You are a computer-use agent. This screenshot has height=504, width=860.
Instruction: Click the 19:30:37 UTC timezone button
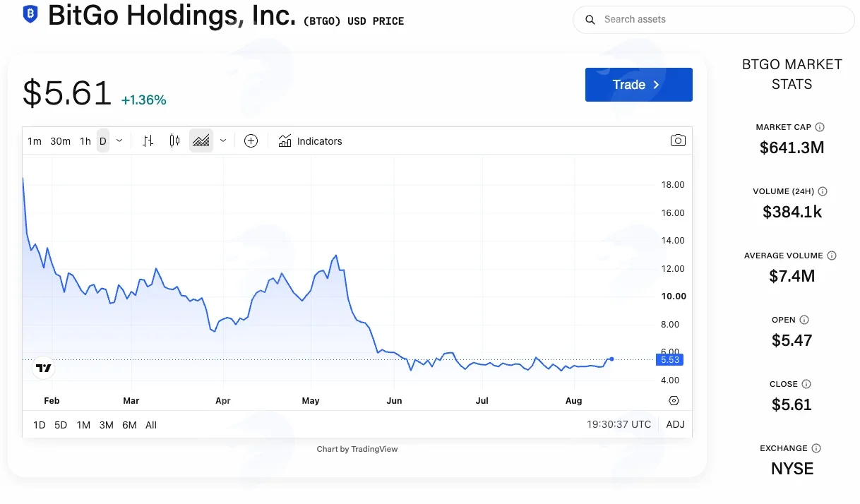[619, 425]
